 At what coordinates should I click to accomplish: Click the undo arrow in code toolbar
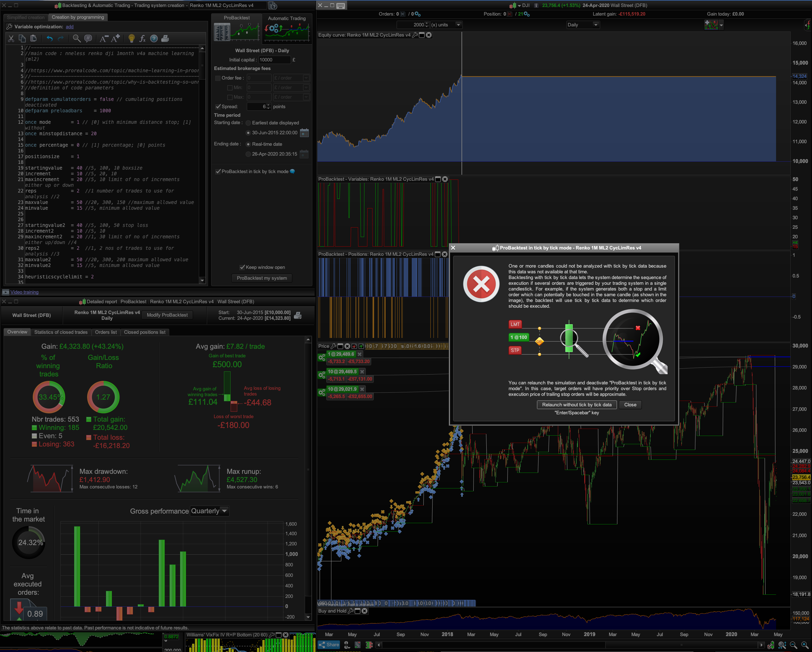tap(49, 39)
